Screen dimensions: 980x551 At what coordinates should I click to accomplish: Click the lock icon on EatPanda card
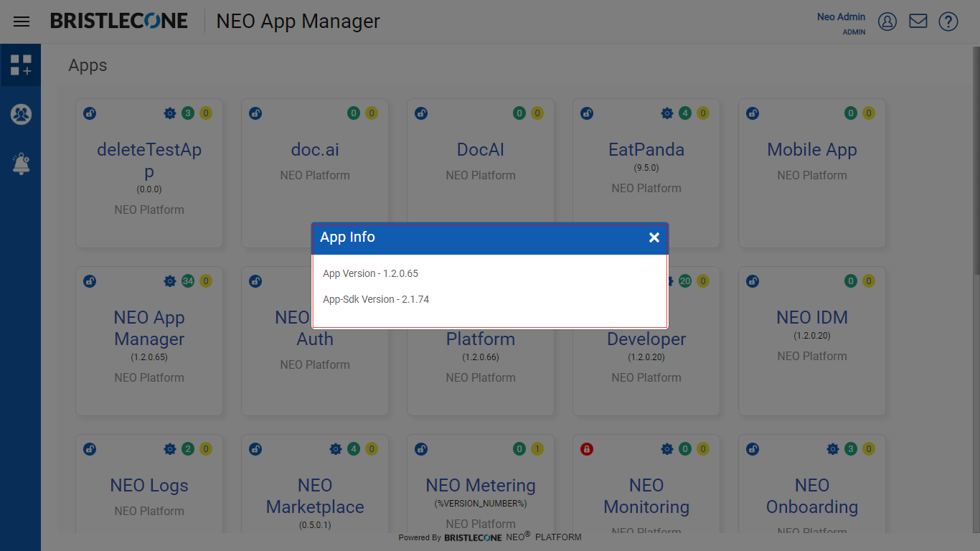[587, 113]
